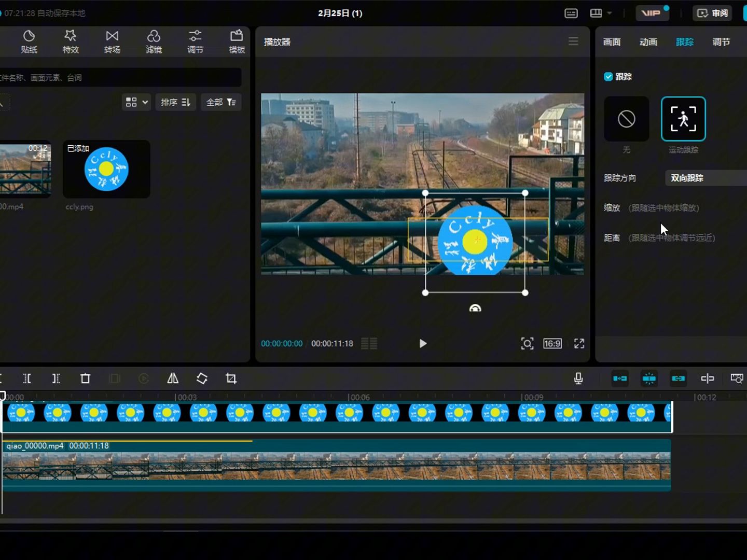
Task: Click the 00:06 marker on timeline ruler
Action: click(360, 397)
